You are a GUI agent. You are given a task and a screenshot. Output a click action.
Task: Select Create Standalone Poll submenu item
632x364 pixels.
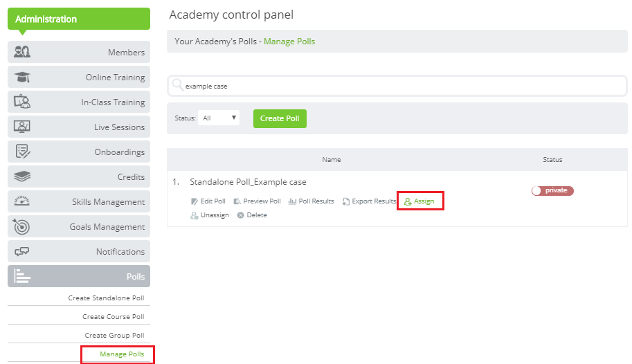click(106, 298)
